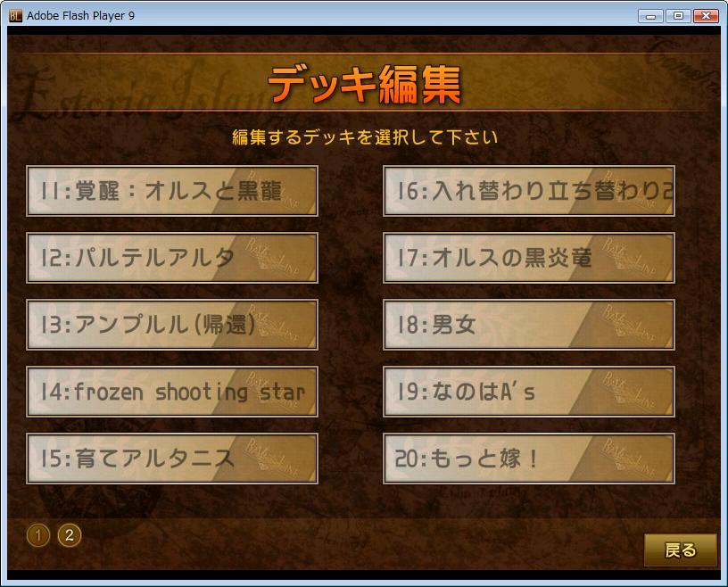Go to deck list page 2
The height and width of the screenshot is (587, 728).
click(70, 535)
